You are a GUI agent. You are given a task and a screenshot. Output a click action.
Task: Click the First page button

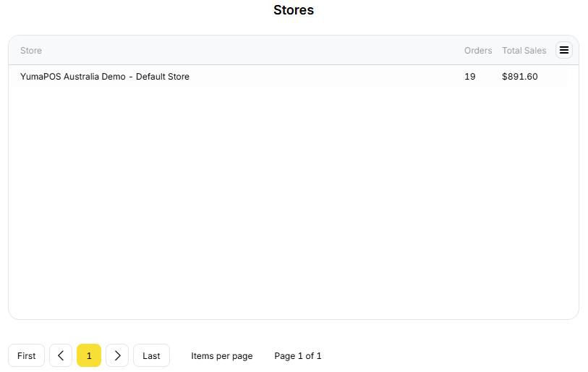[26, 355]
